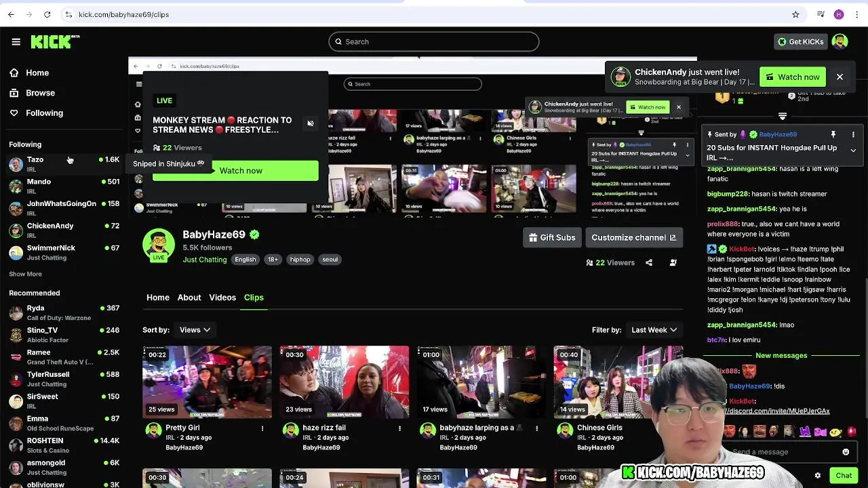This screenshot has height=488, width=868.
Task: Click the Kick search field
Action: pyautogui.click(x=434, y=41)
